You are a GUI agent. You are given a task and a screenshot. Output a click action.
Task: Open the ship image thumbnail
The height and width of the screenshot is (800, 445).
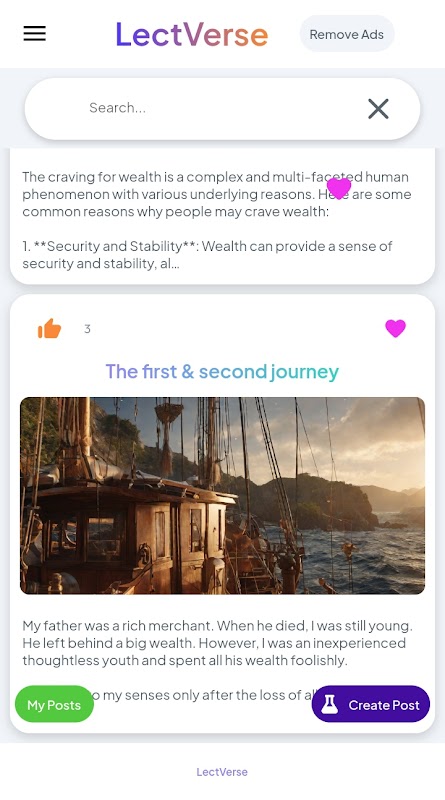pyautogui.click(x=222, y=495)
